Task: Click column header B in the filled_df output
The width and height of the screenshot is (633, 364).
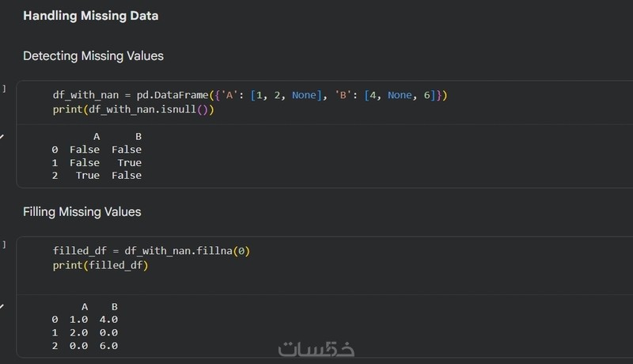Action: 115,306
